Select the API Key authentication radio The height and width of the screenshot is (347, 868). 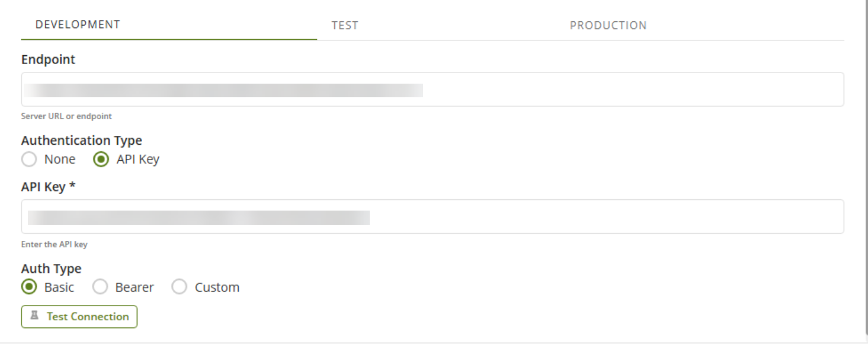(x=101, y=160)
